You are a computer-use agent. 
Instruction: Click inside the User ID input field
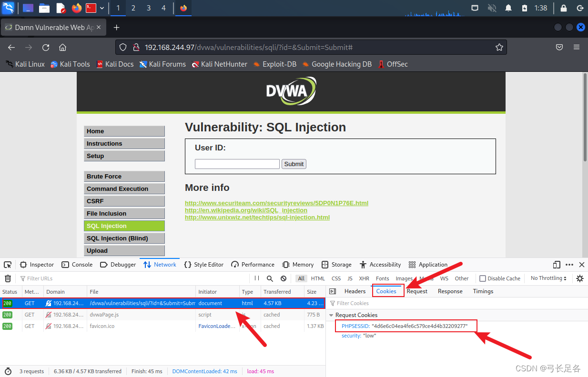click(x=237, y=164)
